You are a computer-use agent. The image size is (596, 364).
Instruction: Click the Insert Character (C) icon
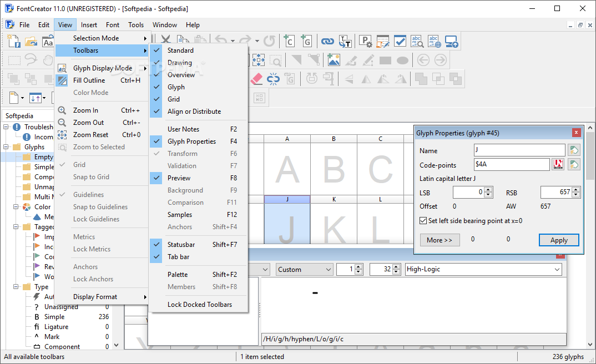point(289,41)
